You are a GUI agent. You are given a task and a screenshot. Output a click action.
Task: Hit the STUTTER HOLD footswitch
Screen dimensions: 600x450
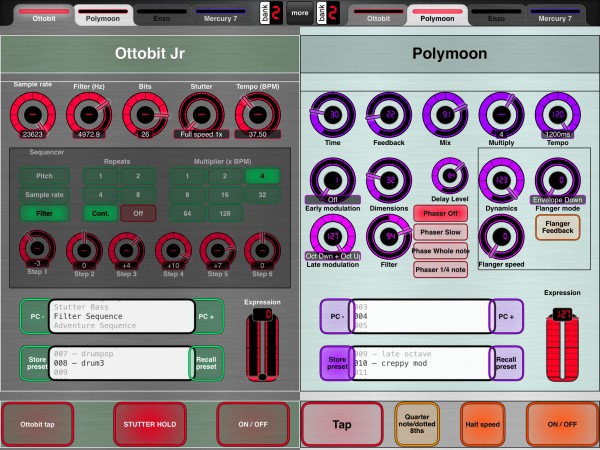pyautogui.click(x=150, y=424)
